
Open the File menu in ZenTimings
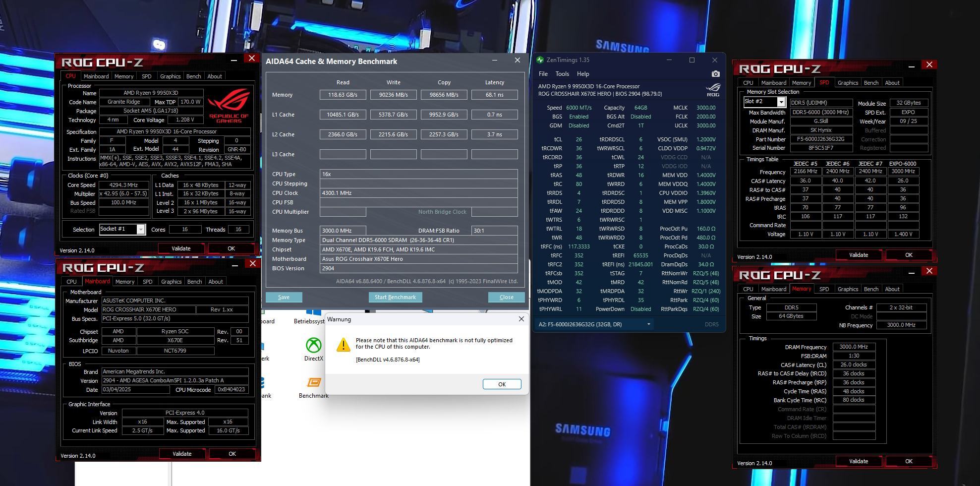click(543, 74)
